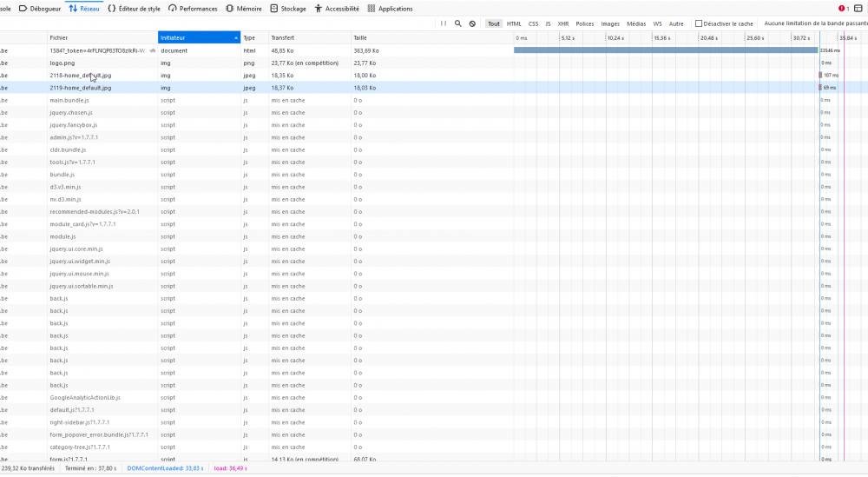Switch to the Performances tab
This screenshot has width=868, height=477.
[x=194, y=9]
